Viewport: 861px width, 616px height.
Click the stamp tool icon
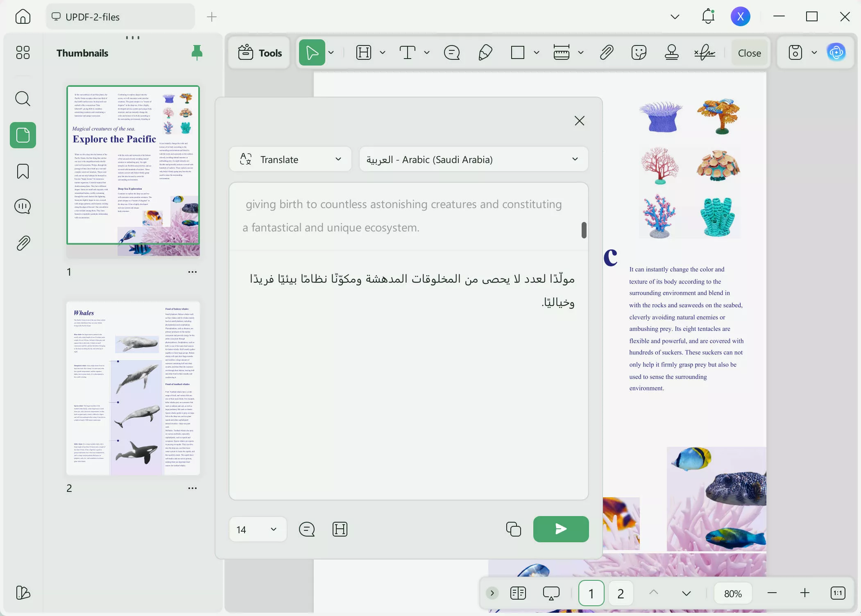point(671,53)
